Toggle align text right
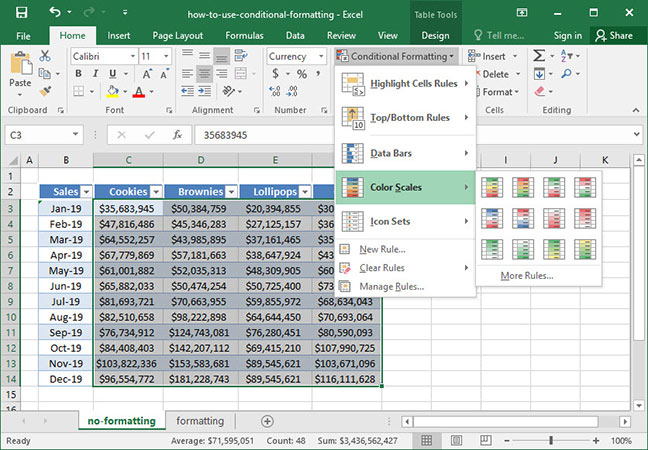 coord(222,74)
